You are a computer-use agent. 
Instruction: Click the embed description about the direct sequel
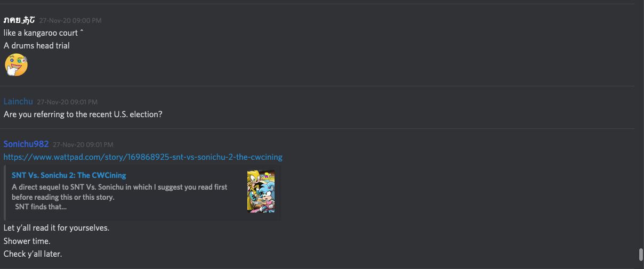pyautogui.click(x=119, y=192)
